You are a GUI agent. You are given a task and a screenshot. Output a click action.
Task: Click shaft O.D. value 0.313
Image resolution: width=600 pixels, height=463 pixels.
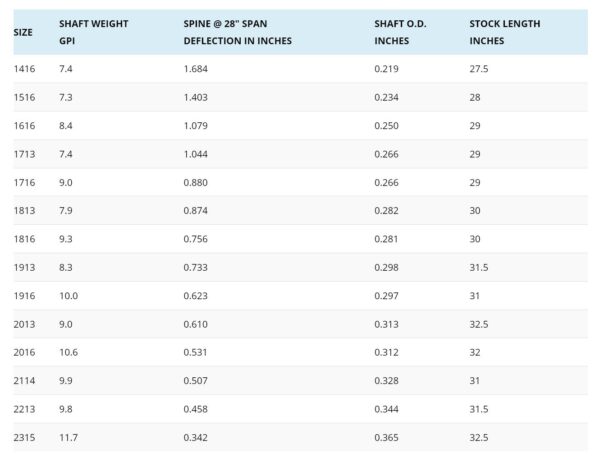click(386, 324)
